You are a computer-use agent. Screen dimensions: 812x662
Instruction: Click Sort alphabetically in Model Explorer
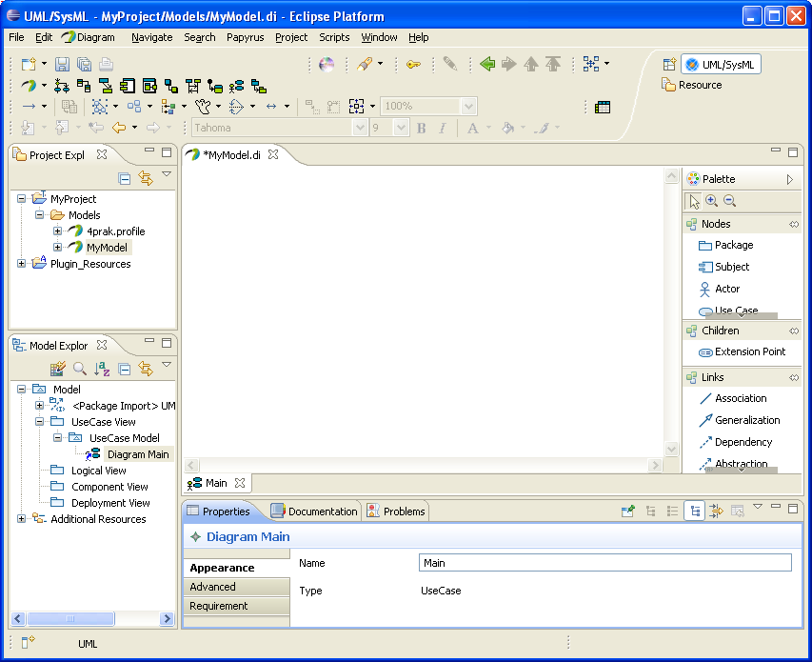102,369
